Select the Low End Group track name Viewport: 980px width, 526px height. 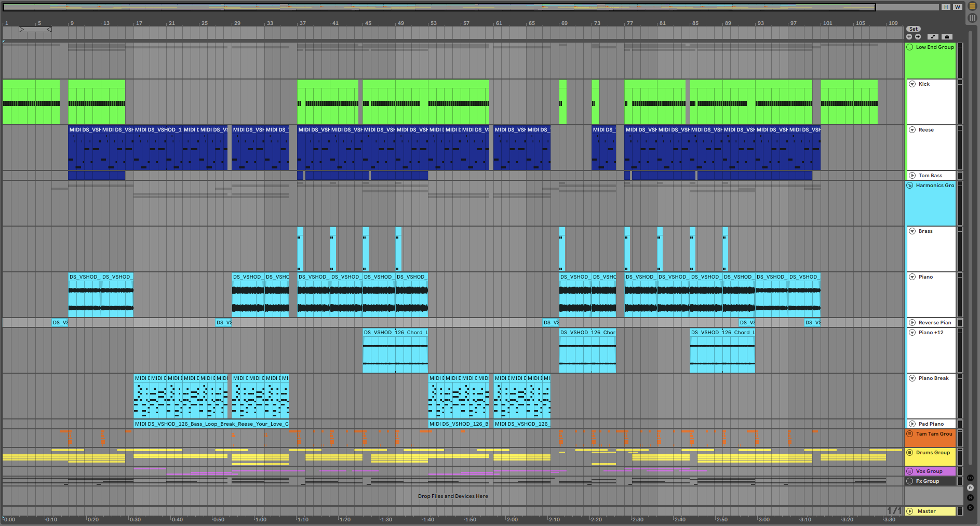click(935, 47)
